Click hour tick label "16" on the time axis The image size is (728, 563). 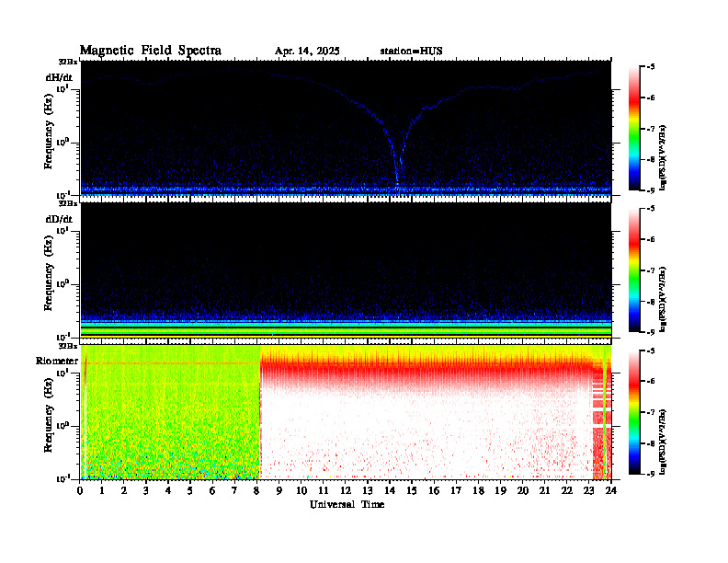(x=434, y=491)
